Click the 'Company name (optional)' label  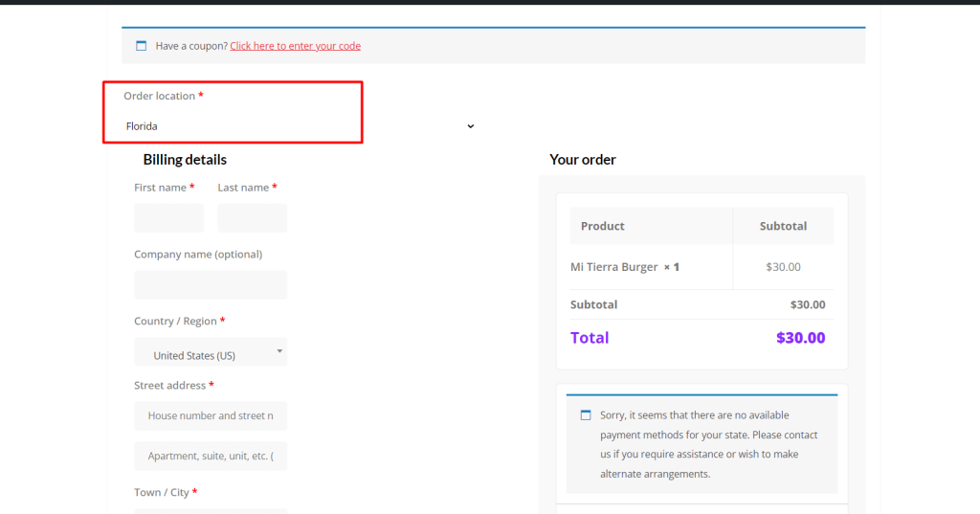(x=198, y=254)
